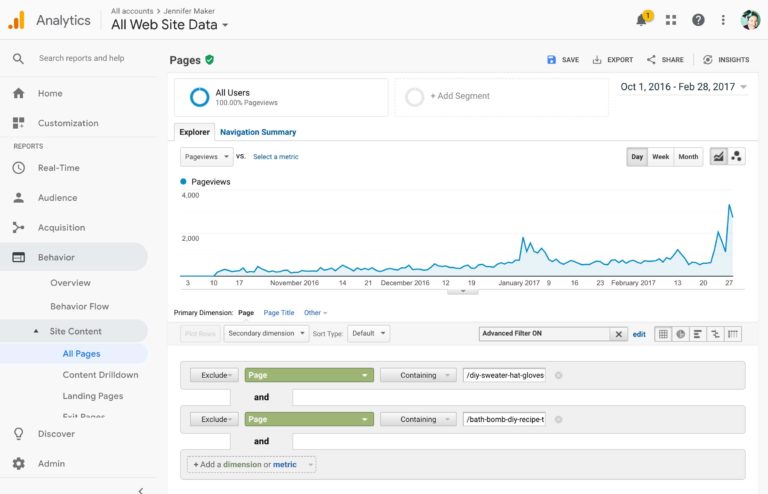The image size is (768, 494).
Task: Open the date range Oct 1, 2016 dropdown
Action: (683, 87)
